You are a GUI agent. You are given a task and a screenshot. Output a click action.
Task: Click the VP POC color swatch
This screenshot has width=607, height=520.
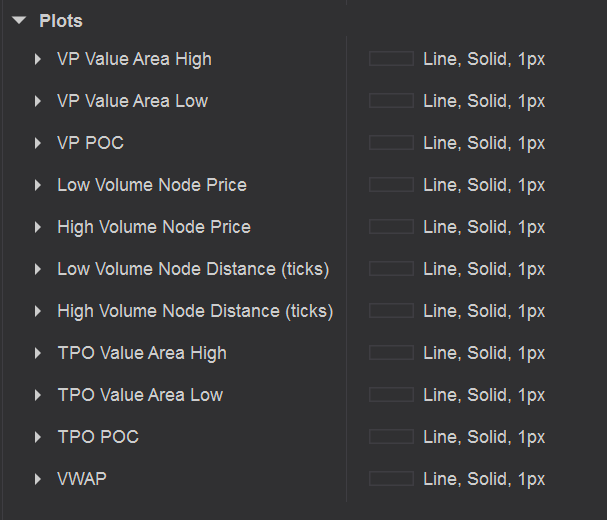click(391, 143)
